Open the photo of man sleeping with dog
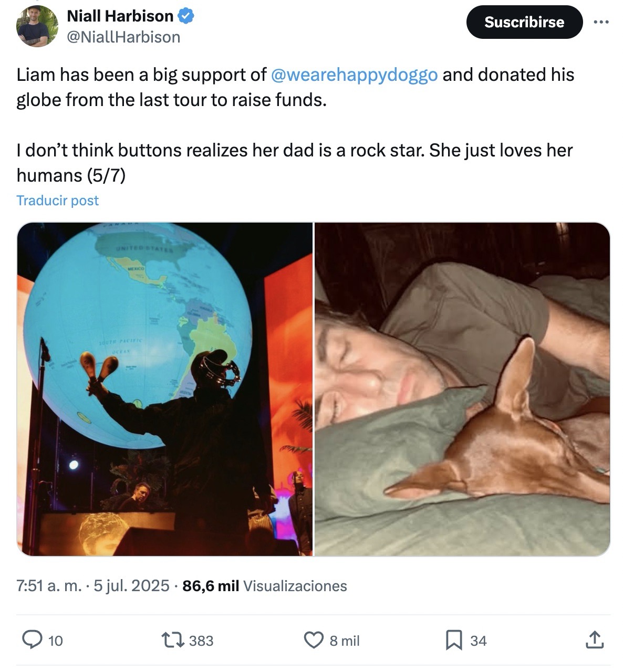Image resolution: width=623 pixels, height=672 pixels. point(462,388)
